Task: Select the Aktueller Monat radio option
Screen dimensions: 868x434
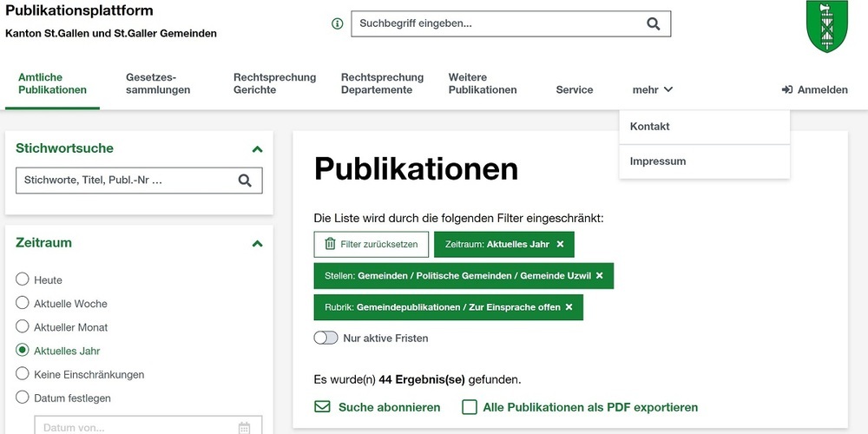Action: [23, 327]
